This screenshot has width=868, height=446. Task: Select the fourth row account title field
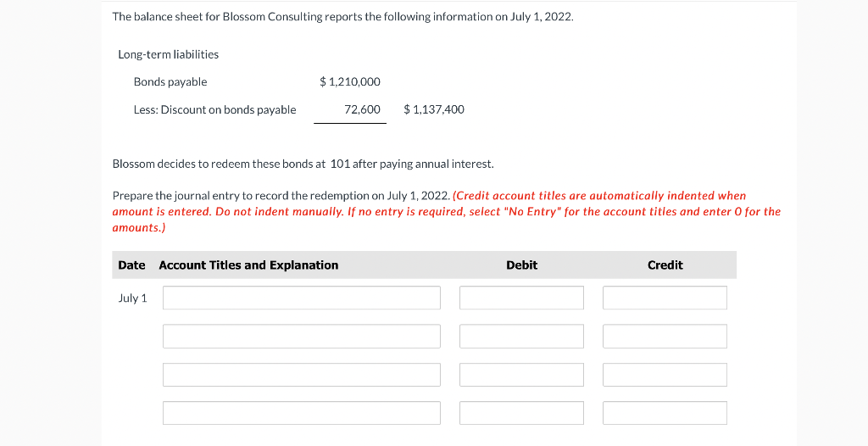302,413
